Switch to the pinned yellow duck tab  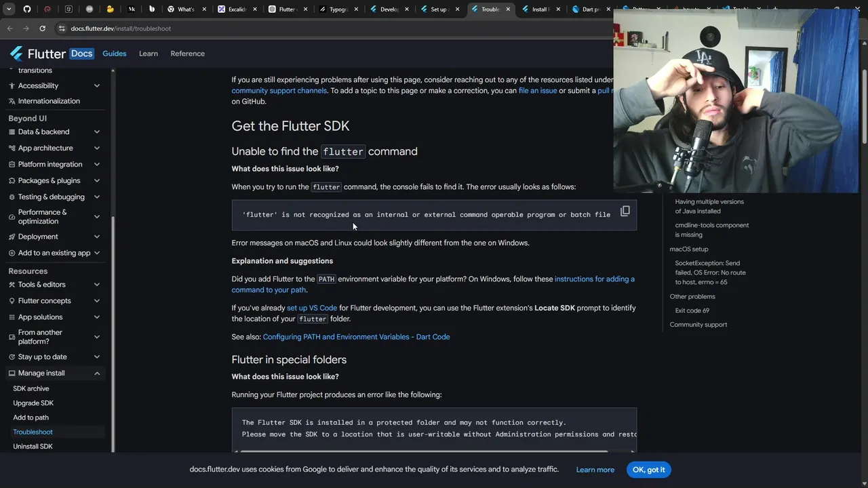tap(111, 9)
